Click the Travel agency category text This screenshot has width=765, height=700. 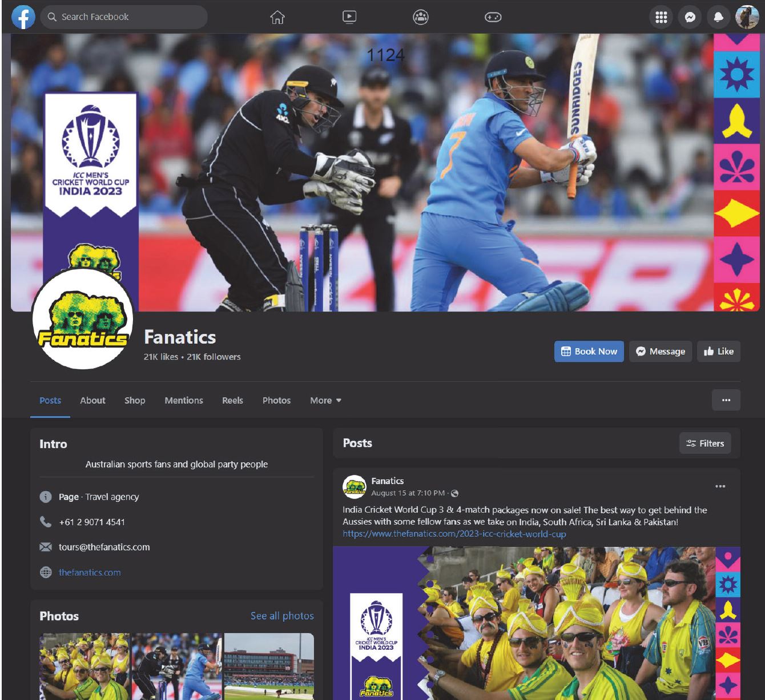112,497
